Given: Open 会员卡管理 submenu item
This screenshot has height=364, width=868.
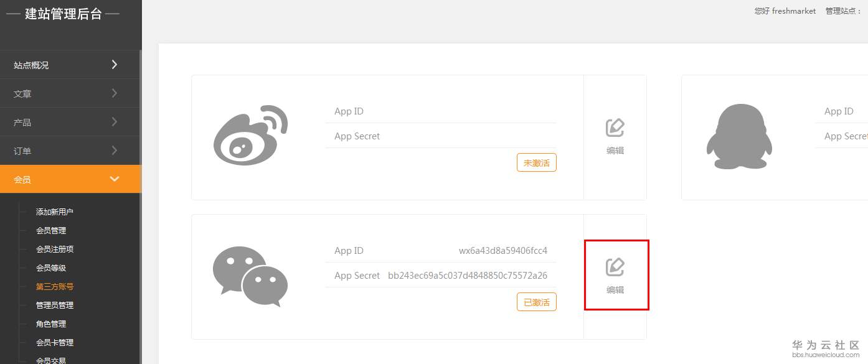Looking at the screenshot, I should [55, 343].
